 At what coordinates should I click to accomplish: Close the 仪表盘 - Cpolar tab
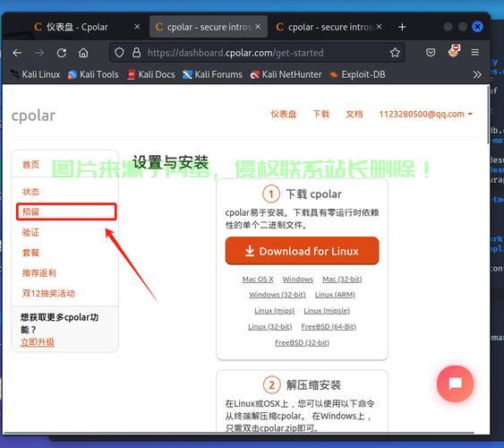pos(137,27)
